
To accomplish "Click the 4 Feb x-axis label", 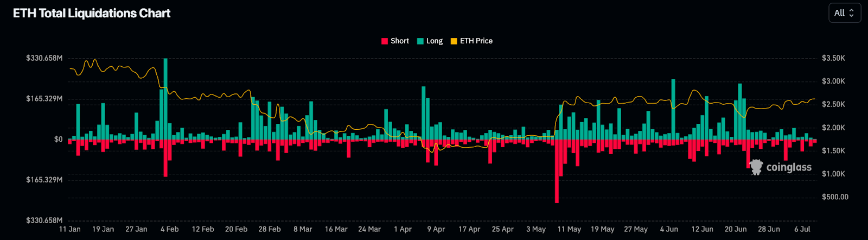I will 169,229.
